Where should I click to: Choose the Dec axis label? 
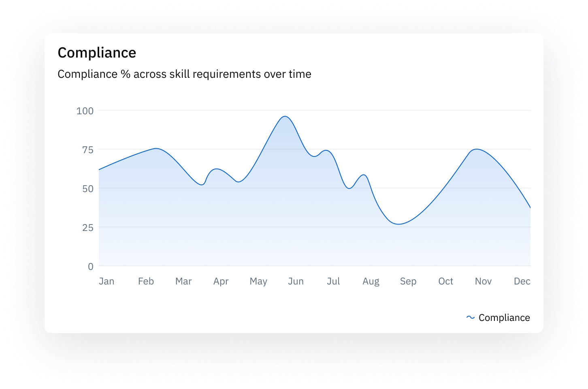(x=522, y=281)
